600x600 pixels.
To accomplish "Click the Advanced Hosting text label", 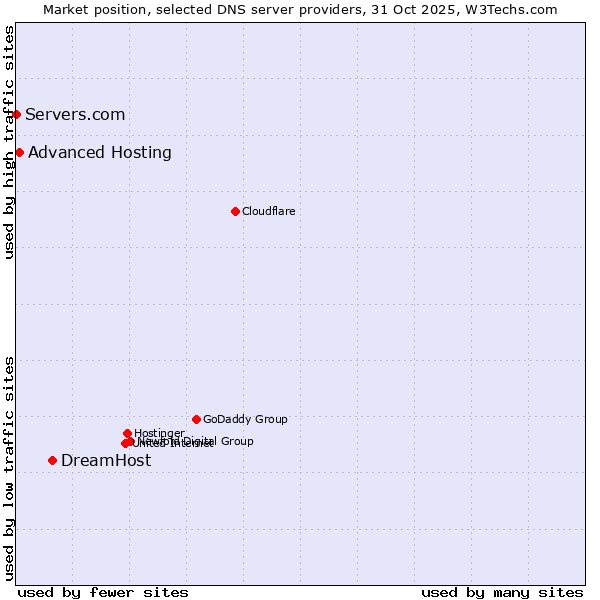I will 100,152.
